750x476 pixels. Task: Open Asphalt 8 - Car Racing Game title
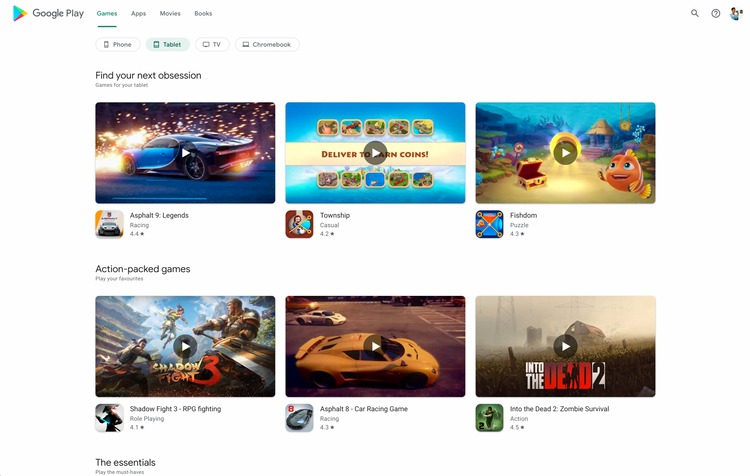tap(364, 409)
